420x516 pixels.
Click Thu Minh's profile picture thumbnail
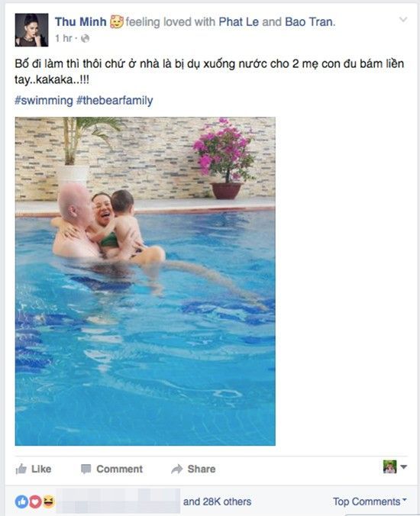(x=31, y=30)
